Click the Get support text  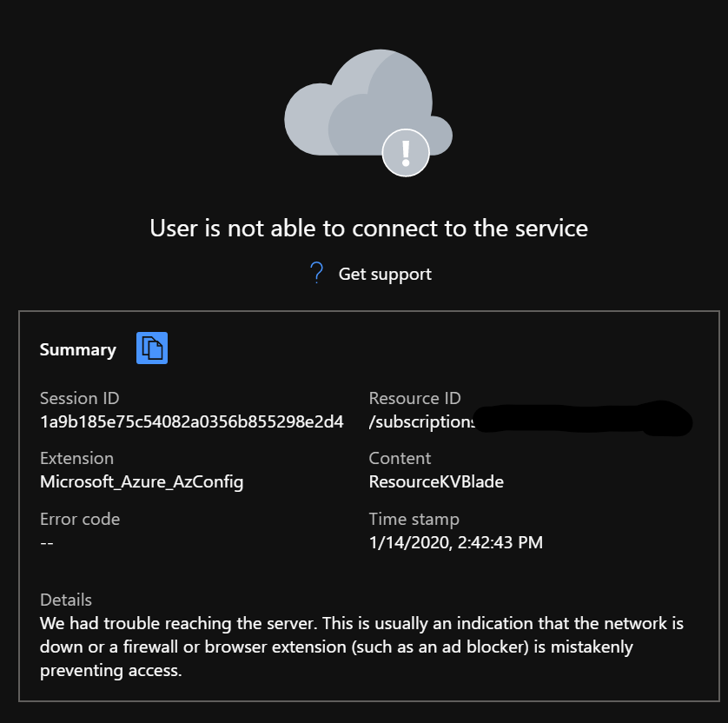385,274
